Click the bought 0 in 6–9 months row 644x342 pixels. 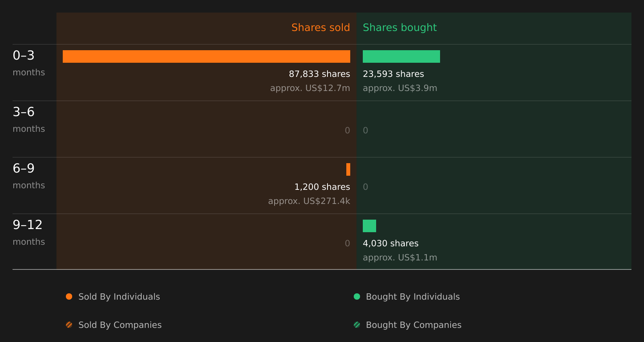click(x=366, y=187)
